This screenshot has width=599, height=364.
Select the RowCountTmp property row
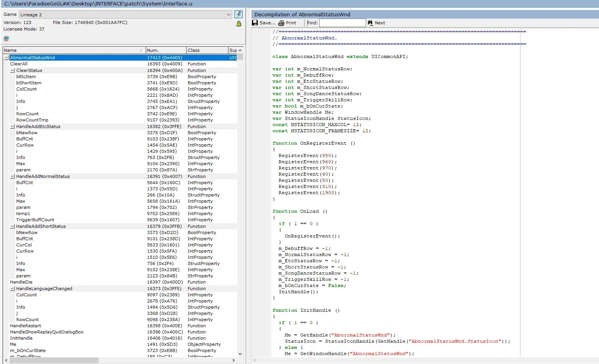[x=120, y=120]
